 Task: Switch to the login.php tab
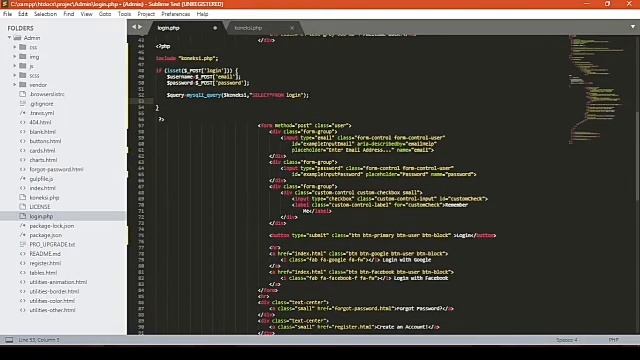[x=187, y=28]
